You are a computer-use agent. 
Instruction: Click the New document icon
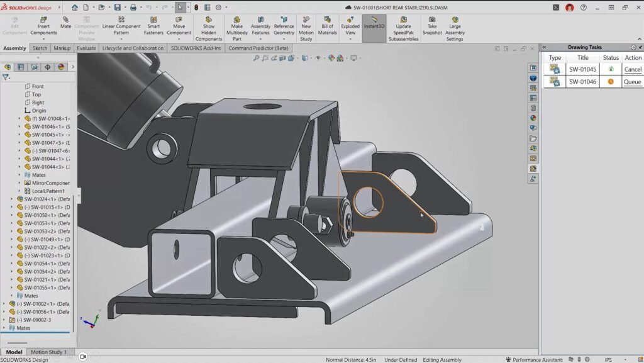86,8
